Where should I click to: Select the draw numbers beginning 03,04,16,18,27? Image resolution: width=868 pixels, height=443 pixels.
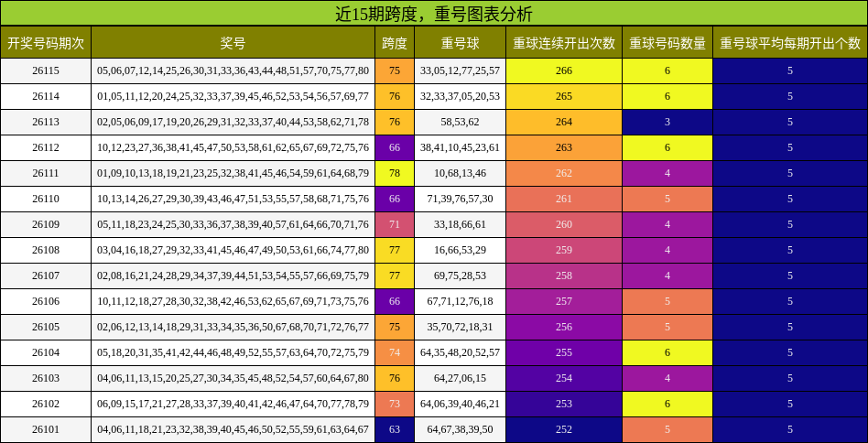tap(233, 250)
